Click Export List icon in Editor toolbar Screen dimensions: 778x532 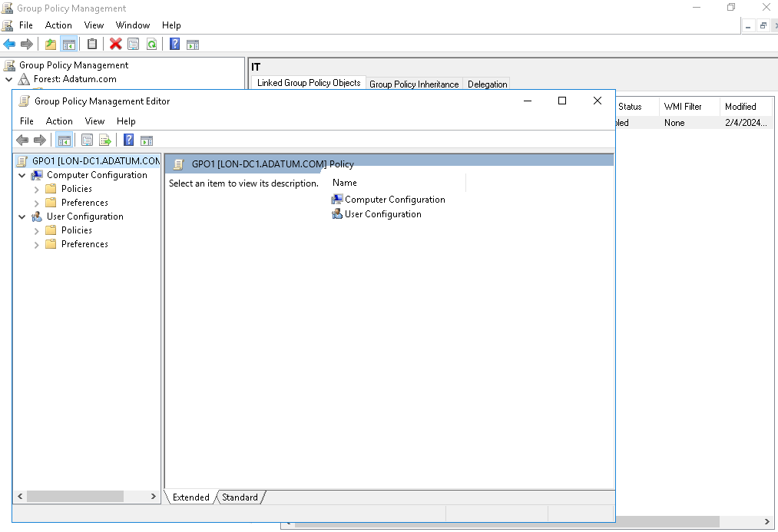coord(105,140)
